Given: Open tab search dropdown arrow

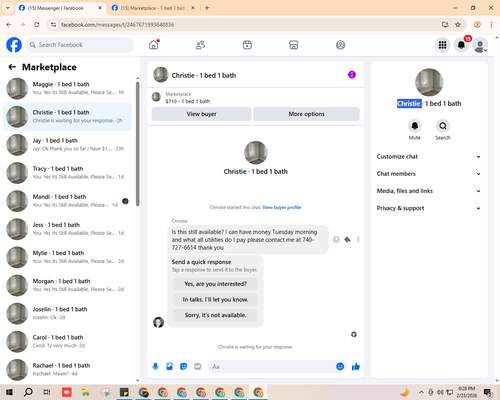Looking at the screenshot, I should click(x=8, y=8).
